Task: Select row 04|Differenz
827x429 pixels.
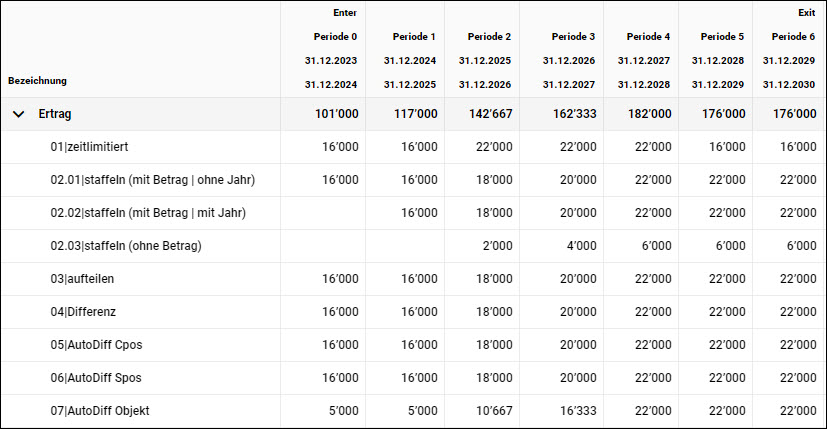Action: [x=414, y=312]
